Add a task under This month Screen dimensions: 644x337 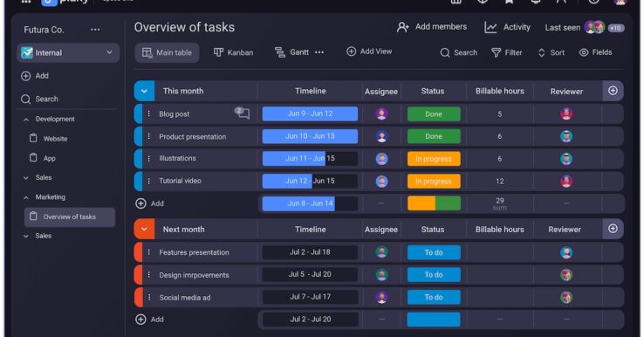point(150,203)
